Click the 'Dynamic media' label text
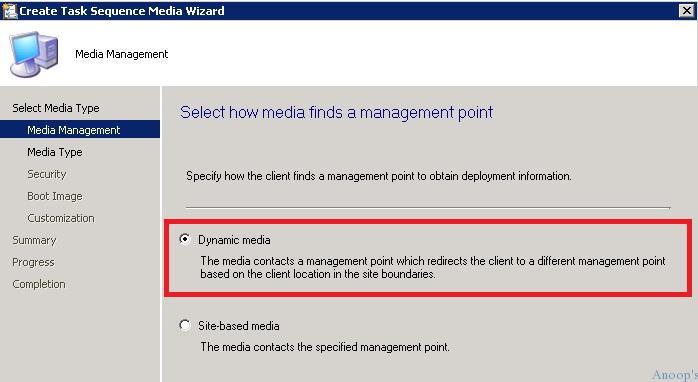This screenshot has width=698, height=382. point(234,240)
